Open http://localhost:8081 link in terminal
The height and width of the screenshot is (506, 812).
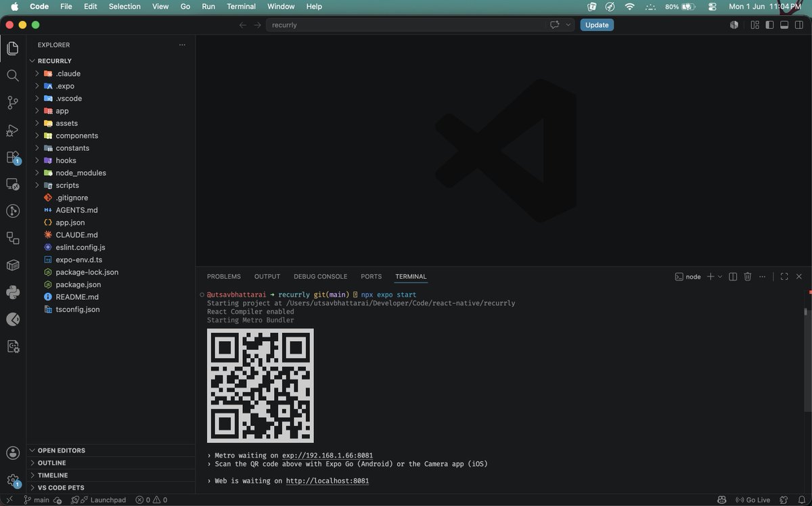coord(328,481)
